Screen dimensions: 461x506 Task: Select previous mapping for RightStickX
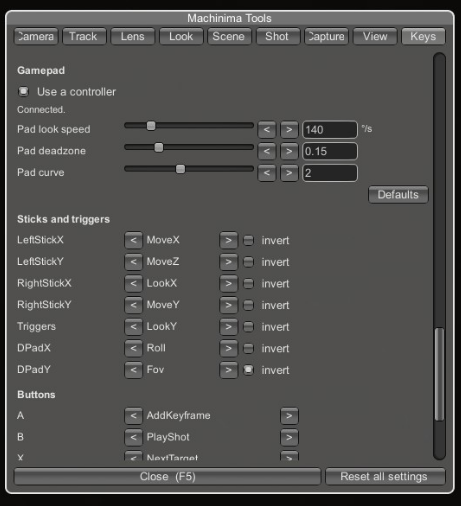[x=133, y=284]
